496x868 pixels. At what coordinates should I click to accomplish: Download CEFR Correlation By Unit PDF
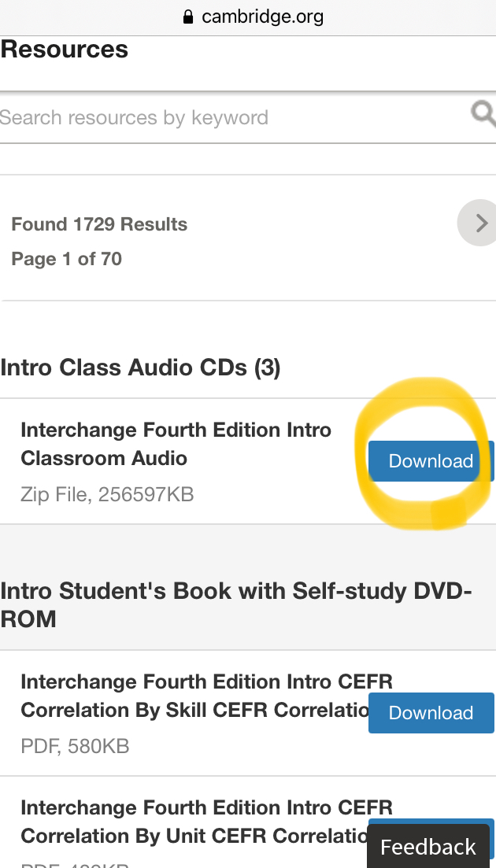click(x=431, y=821)
